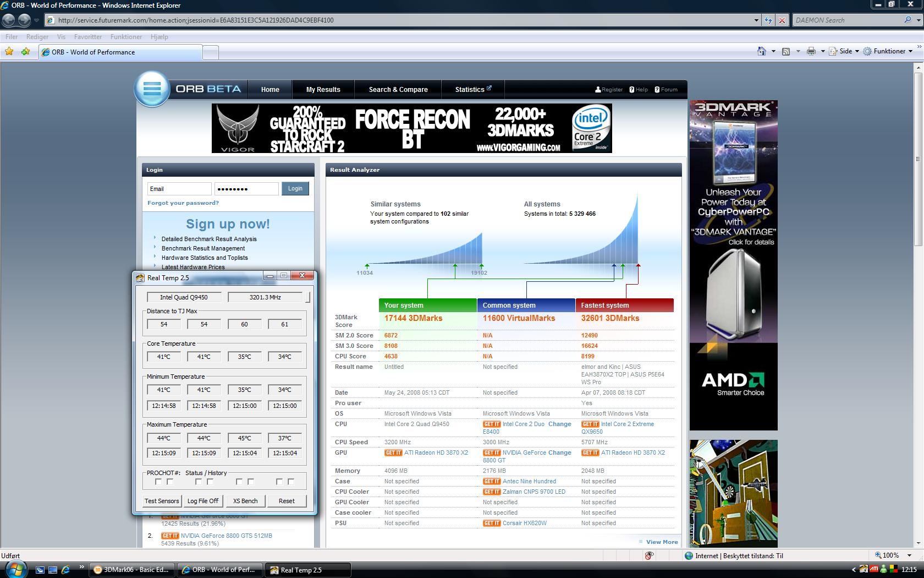Start search with the magnifier icon
Image resolution: width=924 pixels, height=578 pixels.
click(908, 20)
